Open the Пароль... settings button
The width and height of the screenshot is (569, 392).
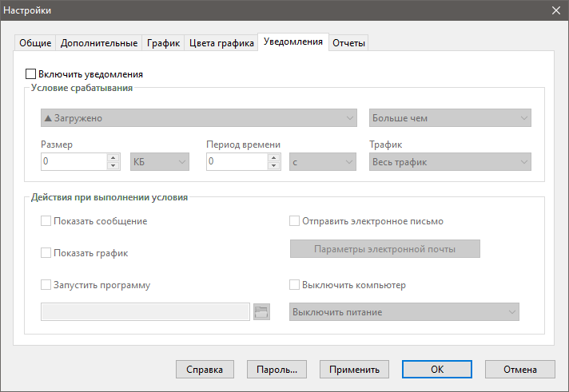tap(277, 370)
